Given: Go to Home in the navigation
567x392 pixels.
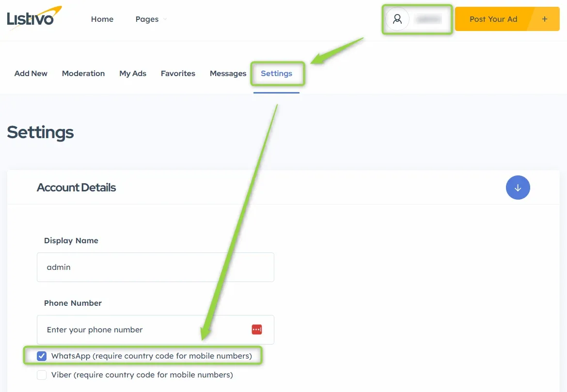Looking at the screenshot, I should click(x=102, y=19).
